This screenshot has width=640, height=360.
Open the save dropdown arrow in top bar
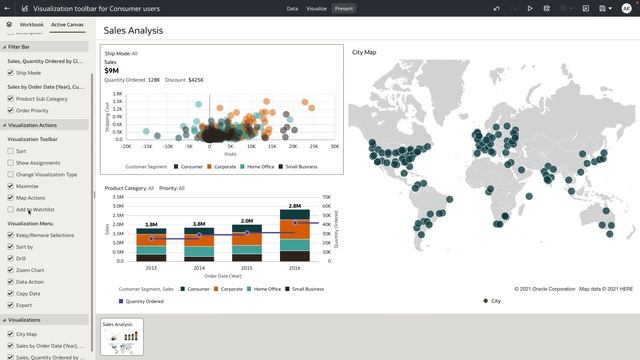coord(610,8)
